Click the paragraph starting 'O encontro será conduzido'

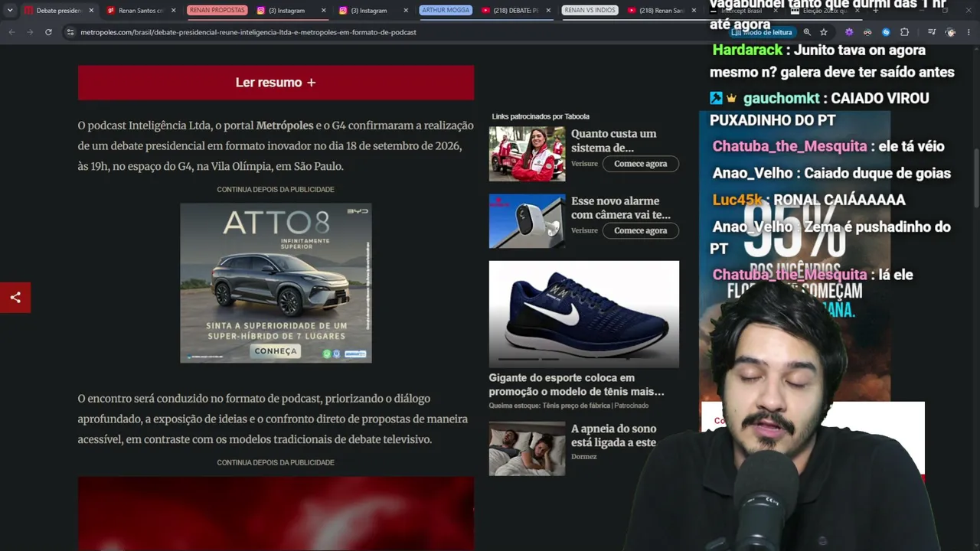pos(273,419)
